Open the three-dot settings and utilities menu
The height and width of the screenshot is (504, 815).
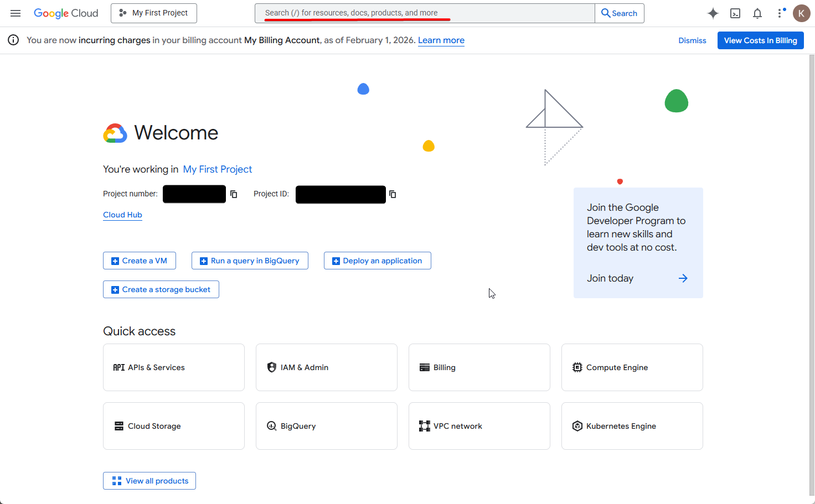tap(781, 13)
